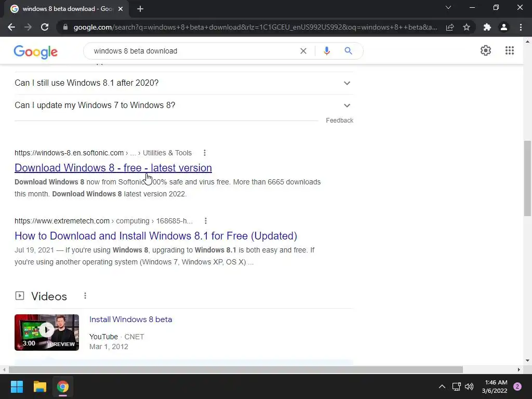Click the extremetech.com URL breadcrumb
Viewport: 532px width, 399px height.
click(x=103, y=221)
